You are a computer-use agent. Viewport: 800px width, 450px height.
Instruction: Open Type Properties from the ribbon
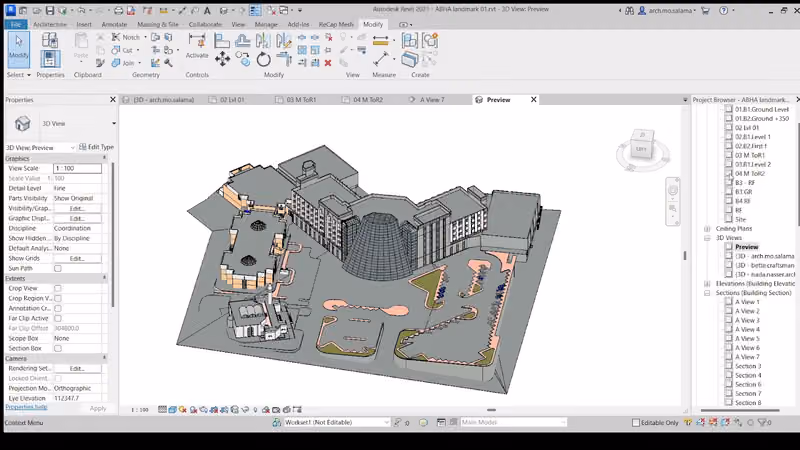(x=49, y=40)
